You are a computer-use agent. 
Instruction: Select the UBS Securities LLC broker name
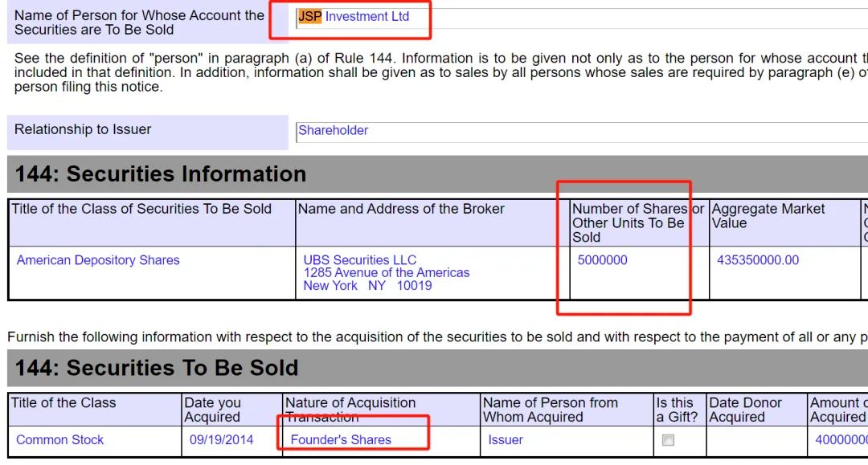click(x=360, y=260)
